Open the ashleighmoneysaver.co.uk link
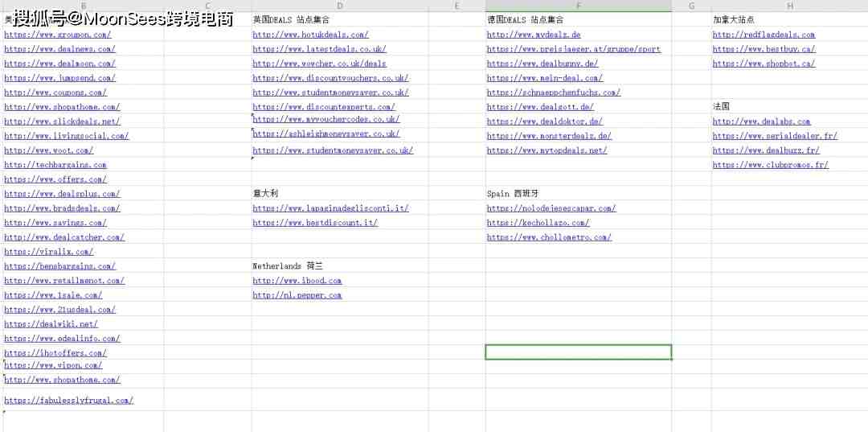The width and height of the screenshot is (868, 432). (x=326, y=134)
